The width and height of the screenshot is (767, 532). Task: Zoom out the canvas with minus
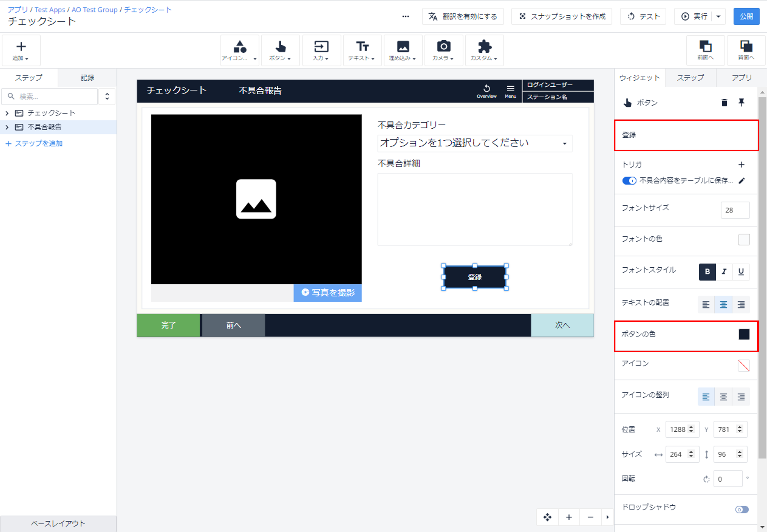pyautogui.click(x=590, y=517)
